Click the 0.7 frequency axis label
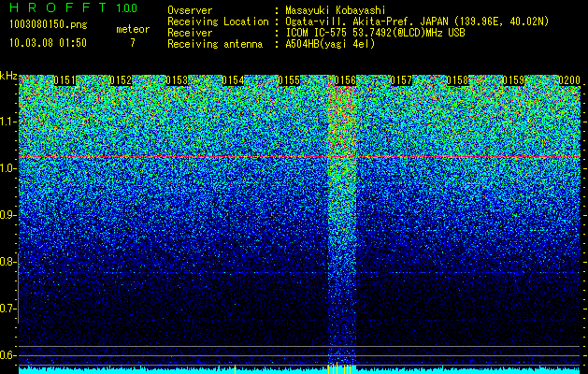Screen dimensions: 588x374 click(8, 309)
